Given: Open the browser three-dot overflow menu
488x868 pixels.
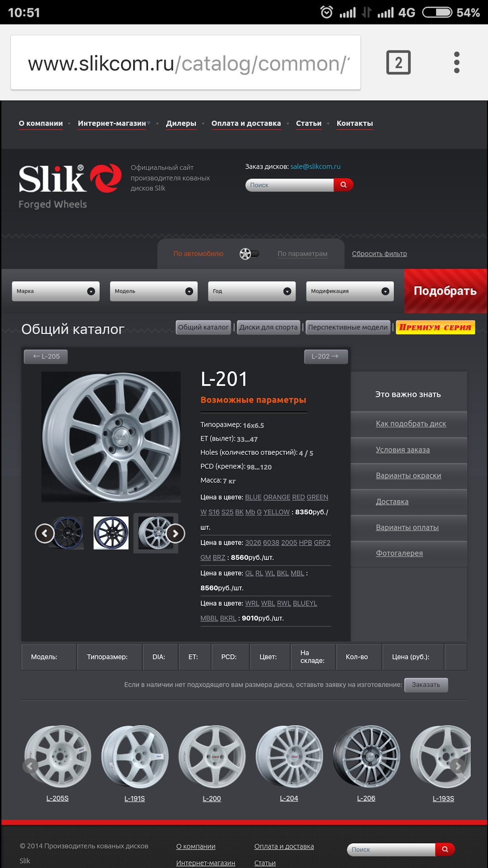Looking at the screenshot, I should tap(457, 62).
